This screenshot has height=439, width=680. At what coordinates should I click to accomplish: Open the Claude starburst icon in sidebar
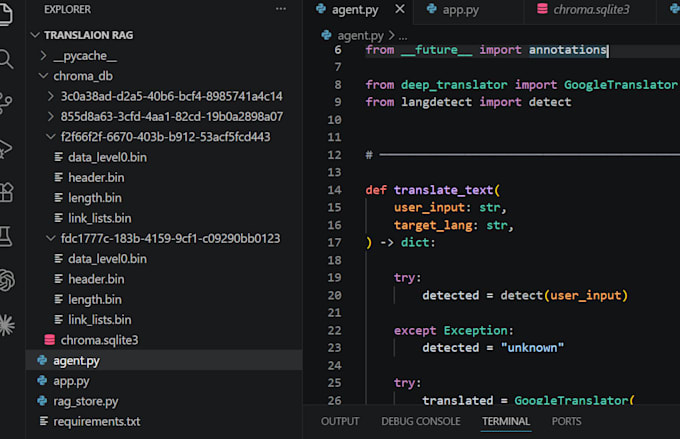coord(7,324)
